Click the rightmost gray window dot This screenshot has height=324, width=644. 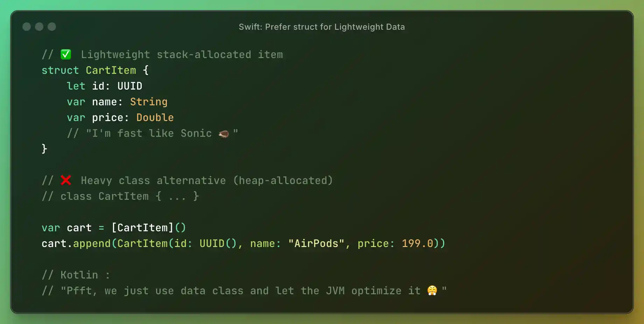52,27
